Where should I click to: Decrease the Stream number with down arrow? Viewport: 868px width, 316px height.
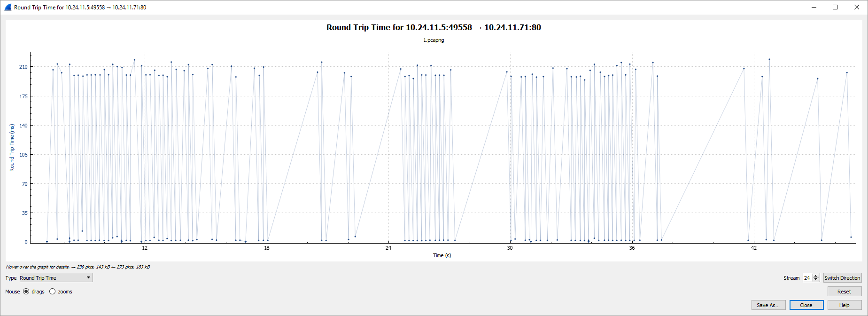pos(816,280)
